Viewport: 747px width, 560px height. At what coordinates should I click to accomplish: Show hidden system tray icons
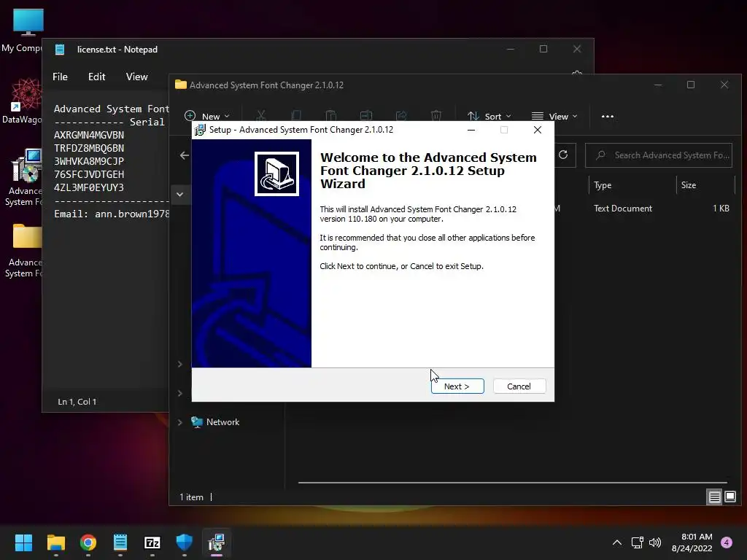pyautogui.click(x=617, y=542)
